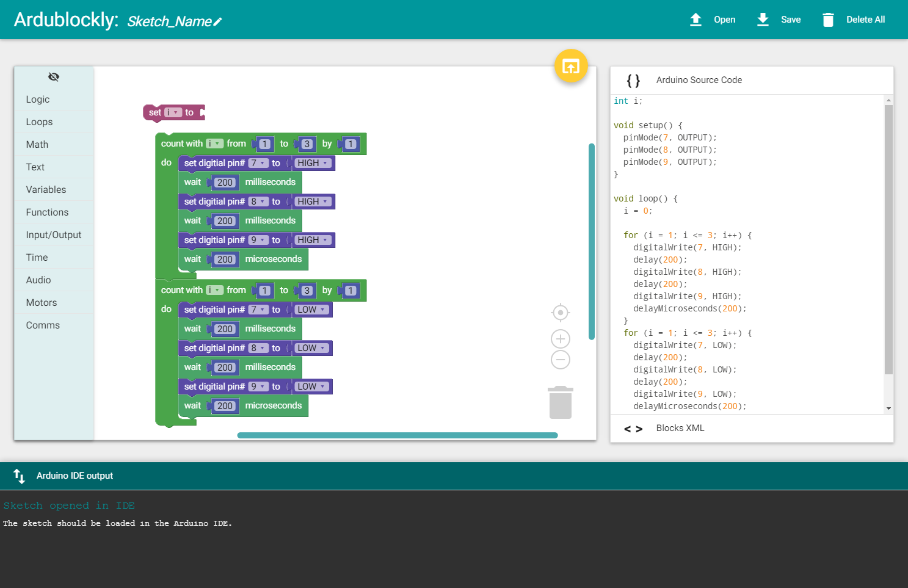Expand the Blocks XML panel header
908x588 pixels.
752,429
